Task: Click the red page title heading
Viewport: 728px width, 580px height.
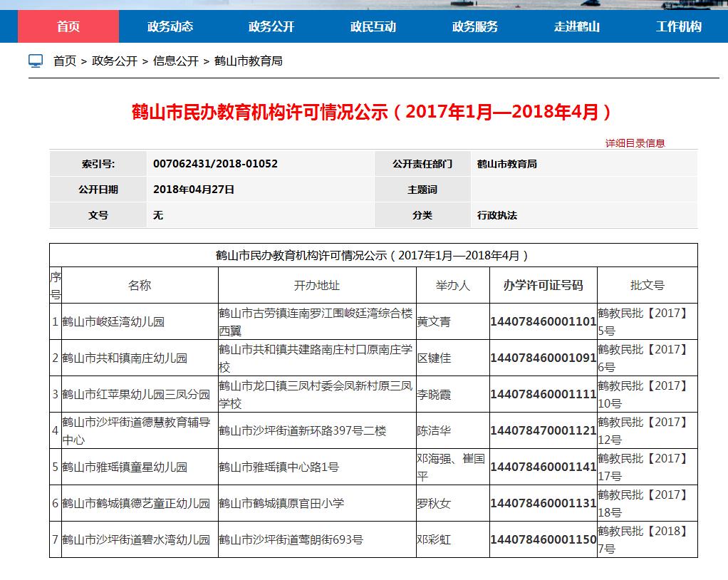Action: tap(372, 112)
